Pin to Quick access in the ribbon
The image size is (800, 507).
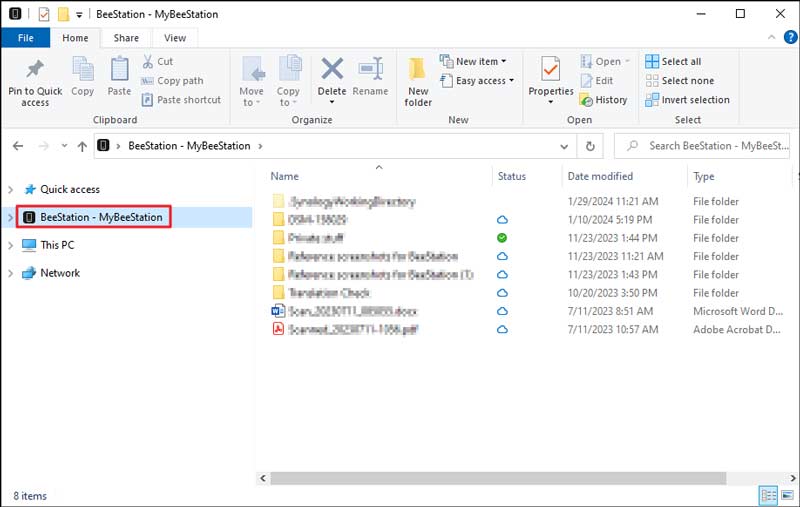(x=35, y=82)
